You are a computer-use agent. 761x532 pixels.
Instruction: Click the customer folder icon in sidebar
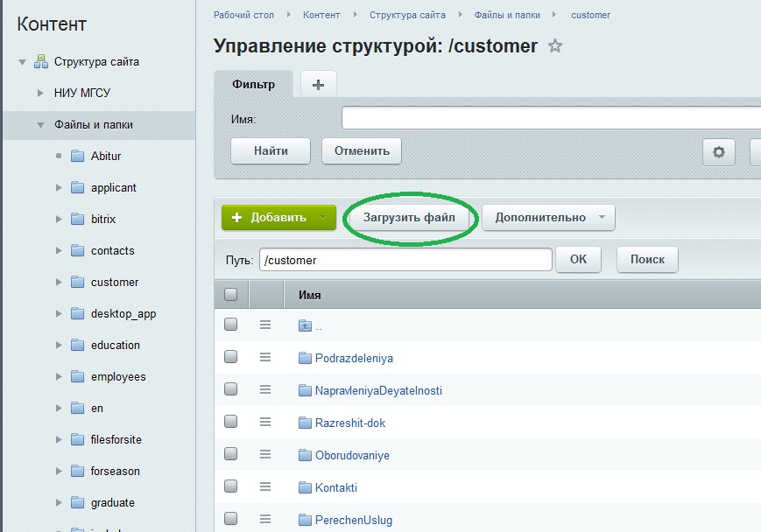(x=77, y=282)
